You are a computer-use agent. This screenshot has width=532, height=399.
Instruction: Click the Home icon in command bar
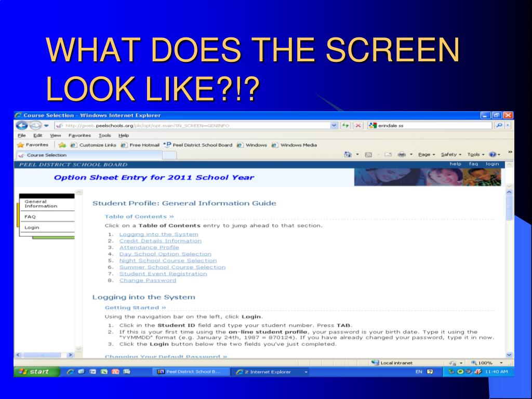[348, 154]
